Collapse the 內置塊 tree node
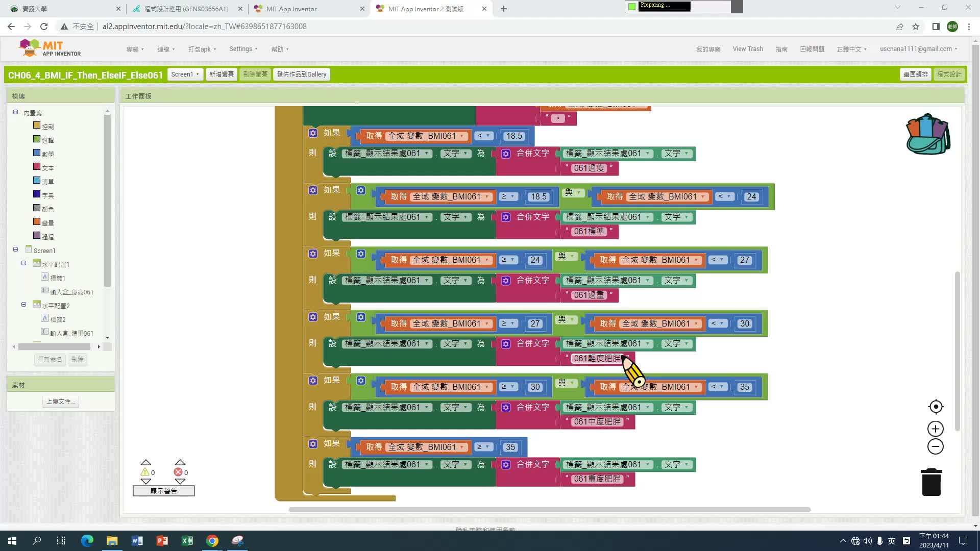 tap(15, 112)
